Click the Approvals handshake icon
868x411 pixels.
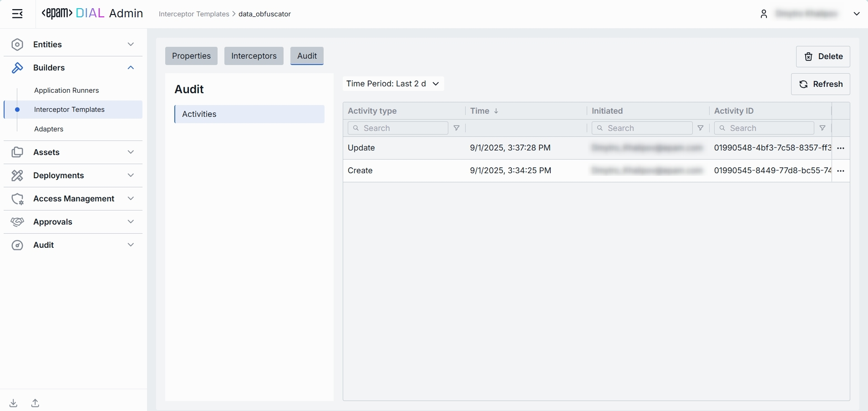point(17,222)
